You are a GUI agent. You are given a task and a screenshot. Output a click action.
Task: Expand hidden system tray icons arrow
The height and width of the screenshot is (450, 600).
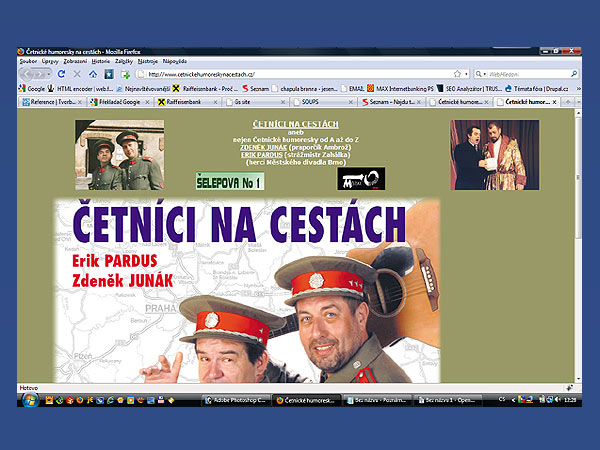click(513, 400)
